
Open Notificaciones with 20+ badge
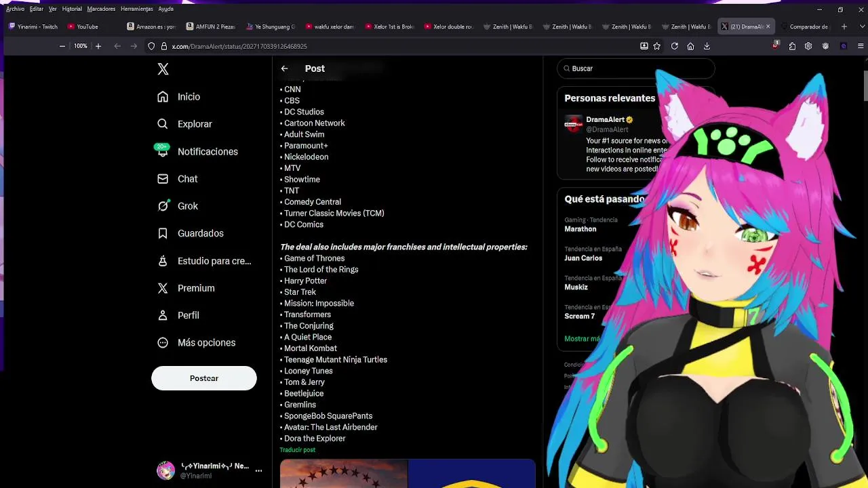coord(198,152)
